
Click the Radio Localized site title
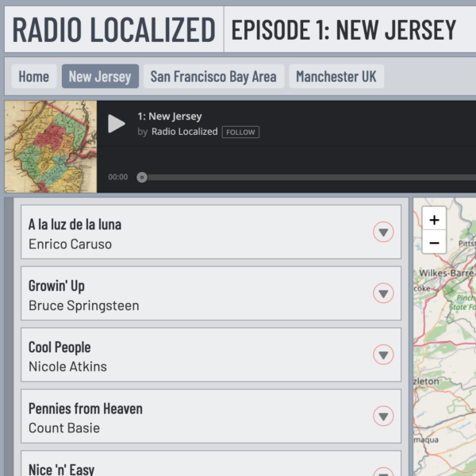tap(113, 29)
